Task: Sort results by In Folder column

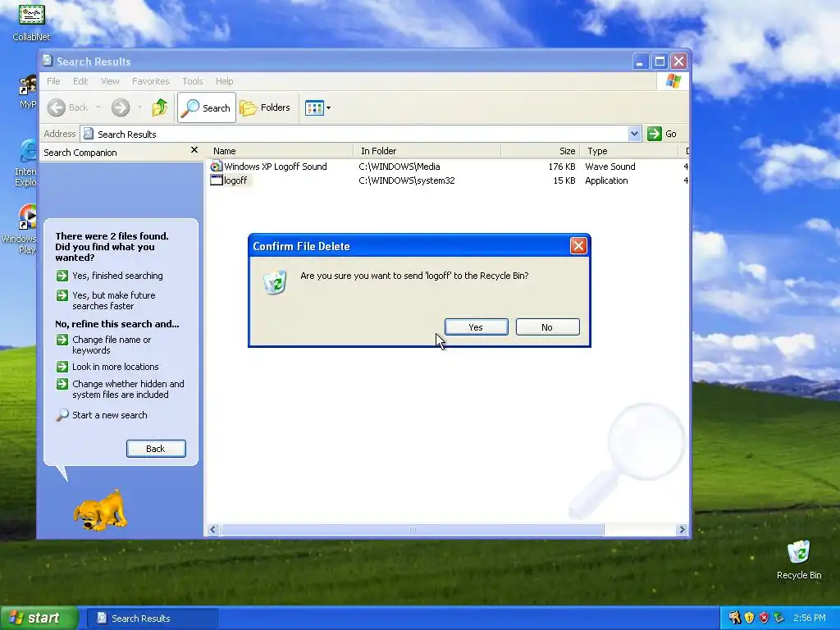Action: pos(427,151)
